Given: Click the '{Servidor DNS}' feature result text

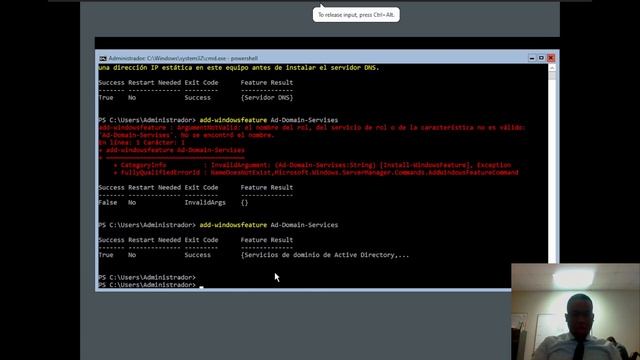Looking at the screenshot, I should [x=267, y=98].
